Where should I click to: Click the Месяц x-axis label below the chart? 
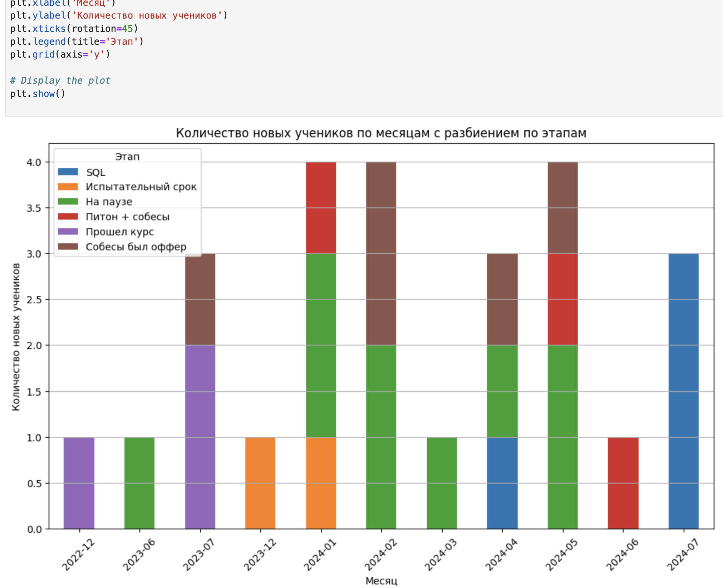381,581
